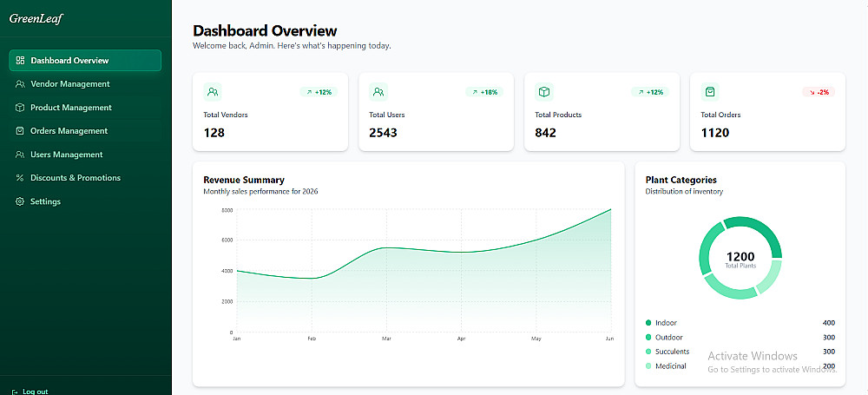Click the 'Welcome back, Admin' subtitle text

tap(292, 46)
